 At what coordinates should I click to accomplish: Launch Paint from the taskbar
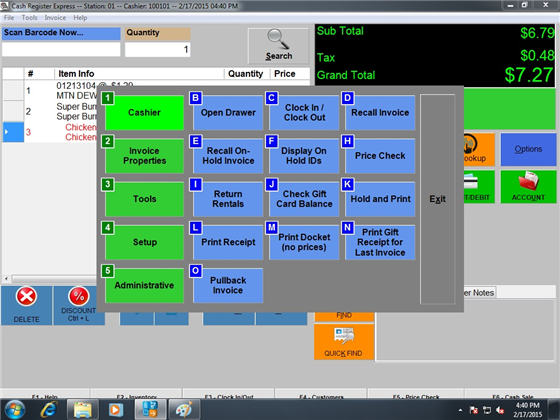[x=184, y=410]
